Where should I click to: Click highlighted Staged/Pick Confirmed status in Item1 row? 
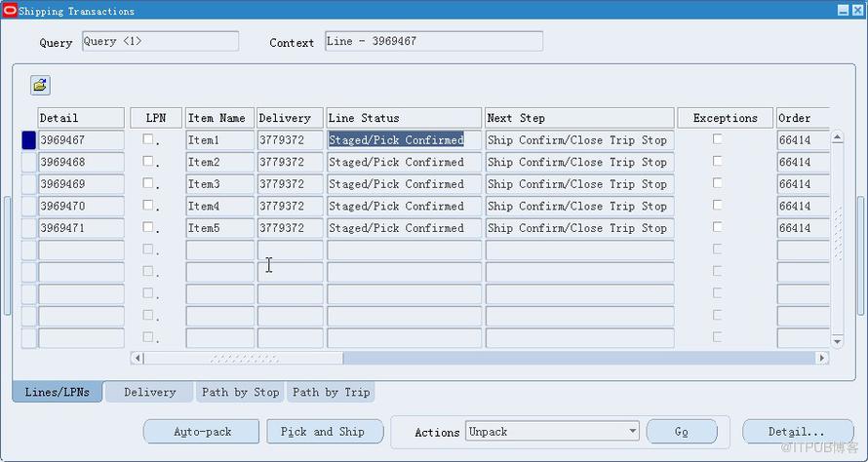pos(404,140)
